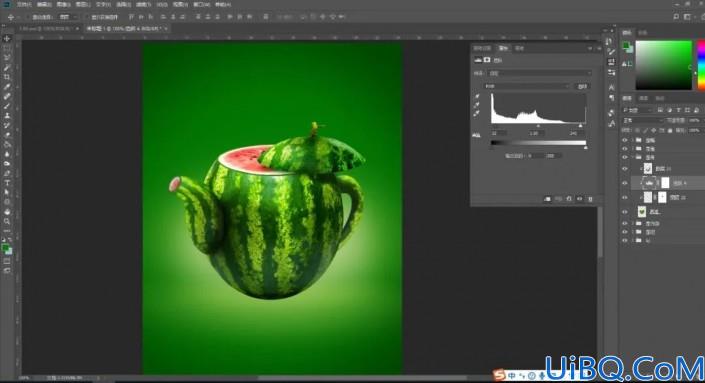Select the Clone Stamp tool

click(7, 116)
